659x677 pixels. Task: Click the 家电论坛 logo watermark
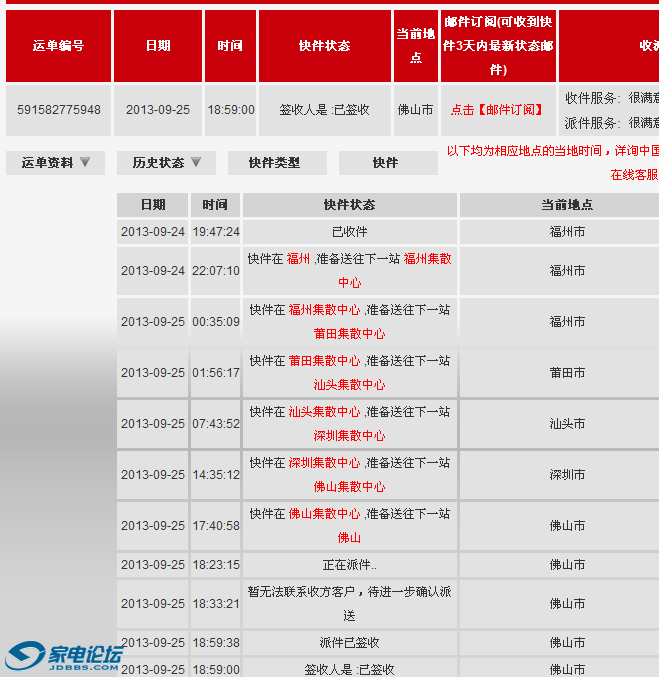pyautogui.click(x=66, y=655)
